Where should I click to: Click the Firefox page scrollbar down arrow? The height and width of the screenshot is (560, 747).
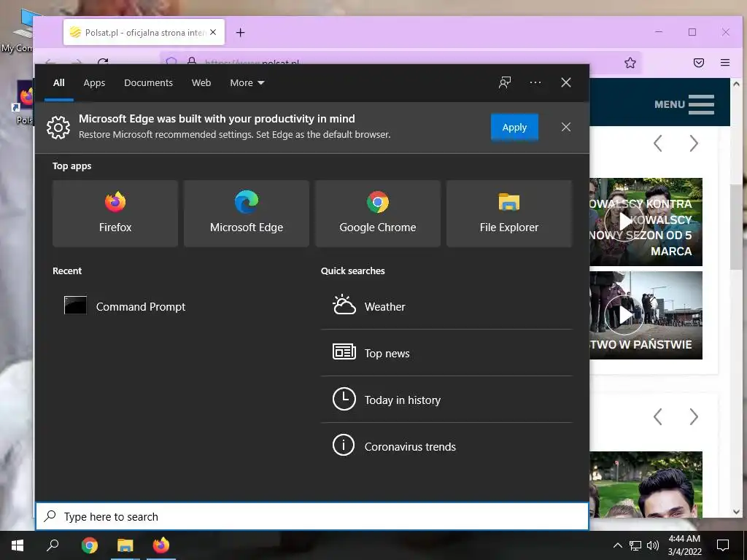[737, 512]
